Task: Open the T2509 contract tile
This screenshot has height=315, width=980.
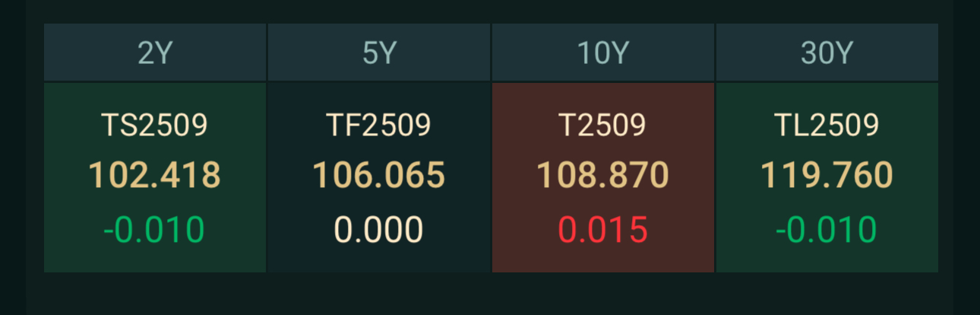Action: click(603, 177)
